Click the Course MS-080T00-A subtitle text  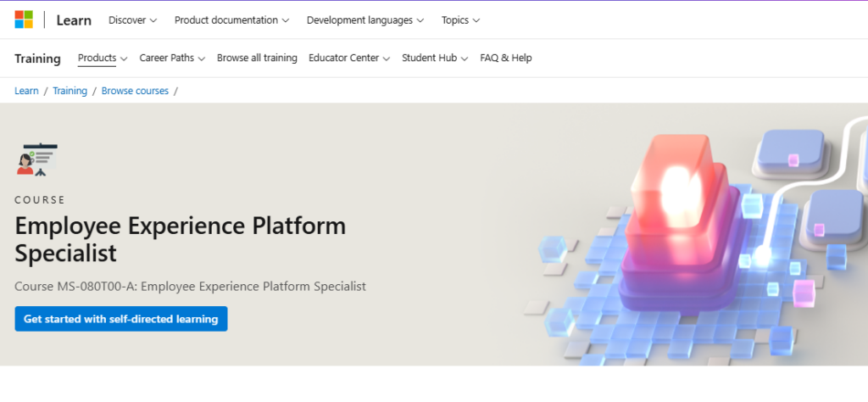tap(190, 287)
